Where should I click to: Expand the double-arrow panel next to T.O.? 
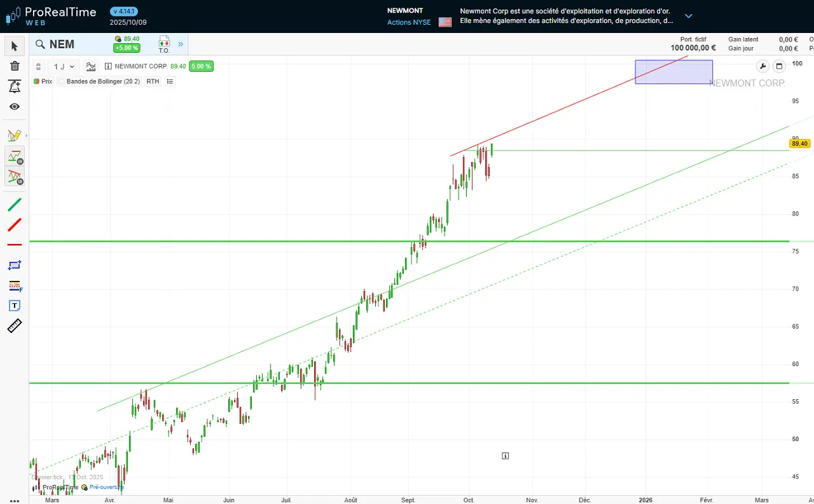181,44
